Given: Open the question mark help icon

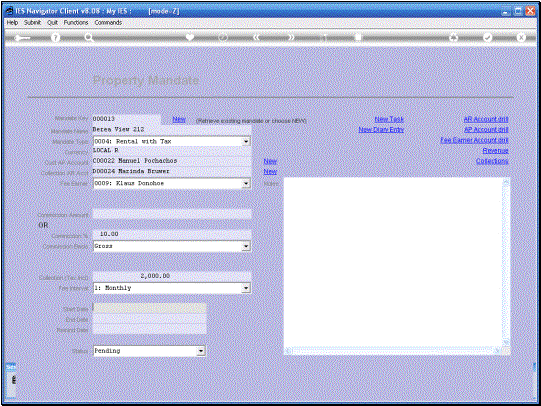Looking at the screenshot, I should 55,38.
